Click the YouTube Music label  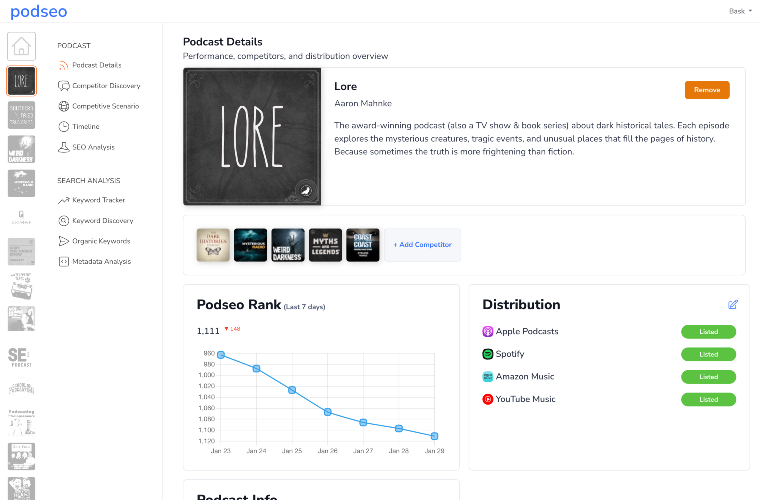tap(525, 400)
